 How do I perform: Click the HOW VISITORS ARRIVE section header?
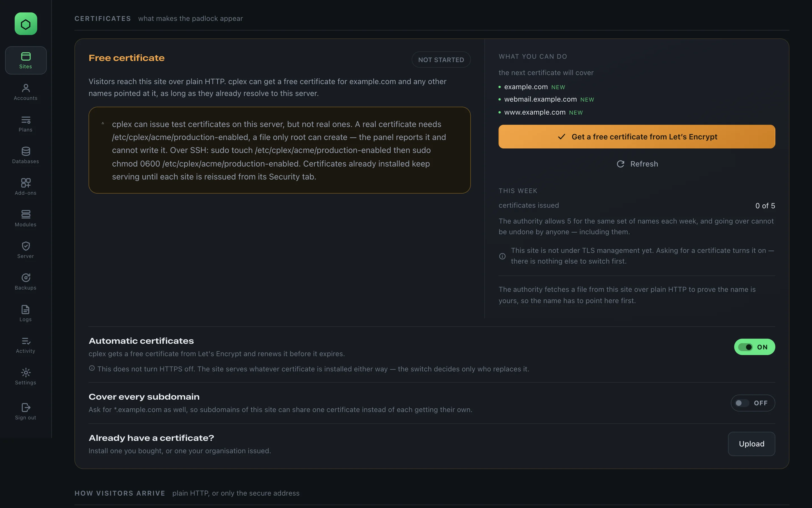120,493
